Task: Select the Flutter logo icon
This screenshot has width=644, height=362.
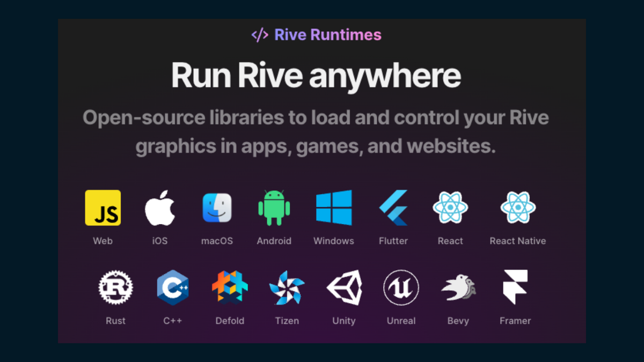Action: (x=393, y=208)
